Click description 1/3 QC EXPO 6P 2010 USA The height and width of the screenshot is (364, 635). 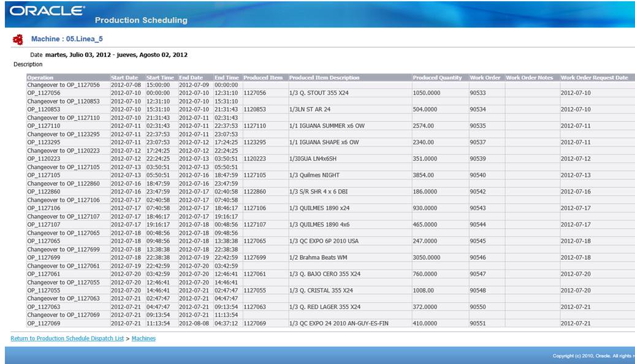coord(324,241)
